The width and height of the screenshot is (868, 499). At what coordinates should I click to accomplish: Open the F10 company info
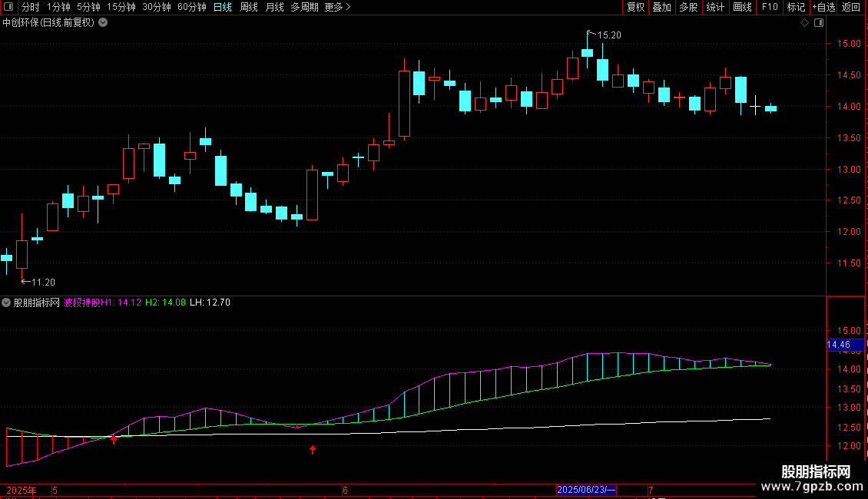(x=770, y=7)
